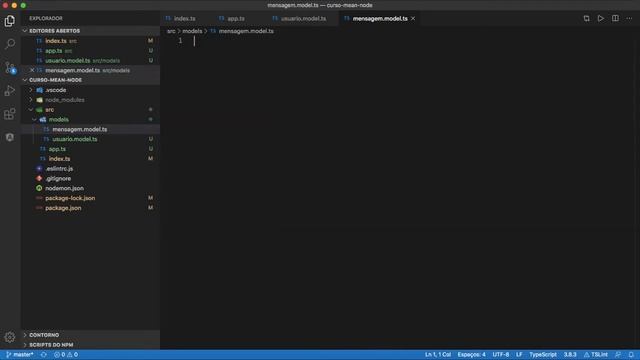Open problems errors and warnings counter
Viewport: 640px width, 360px height.
coord(66,355)
